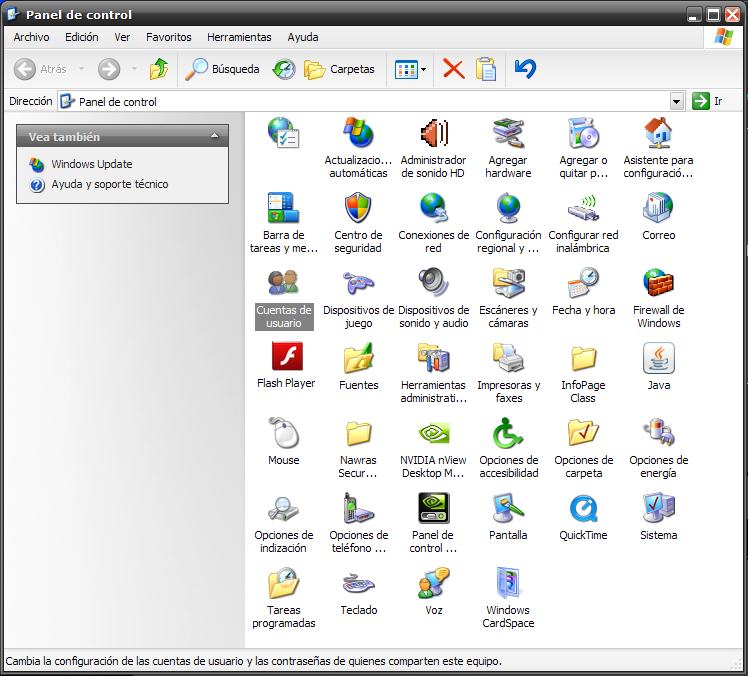Screen dimensions: 748x676
Task: Open Conexiones de red icon
Action: tap(433, 208)
